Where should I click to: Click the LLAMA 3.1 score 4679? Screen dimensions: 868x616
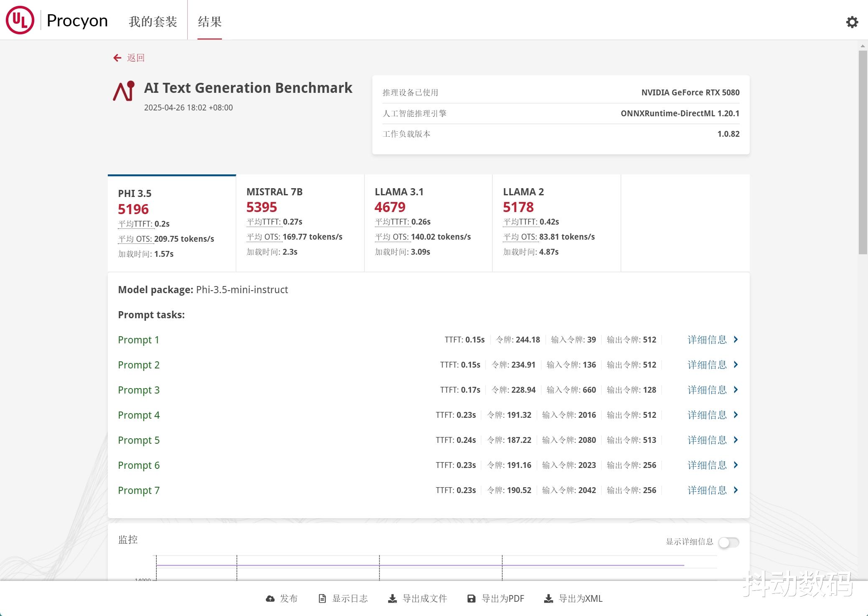pos(390,207)
